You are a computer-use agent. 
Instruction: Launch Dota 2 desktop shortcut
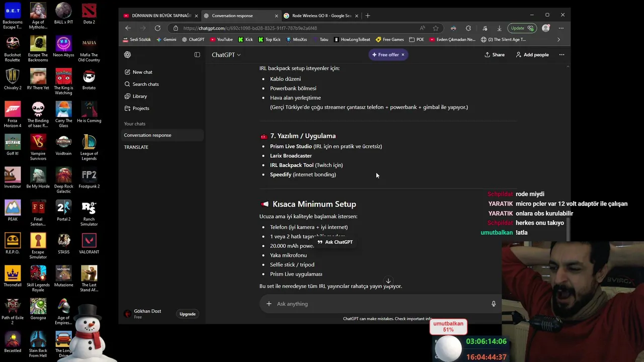(x=89, y=14)
